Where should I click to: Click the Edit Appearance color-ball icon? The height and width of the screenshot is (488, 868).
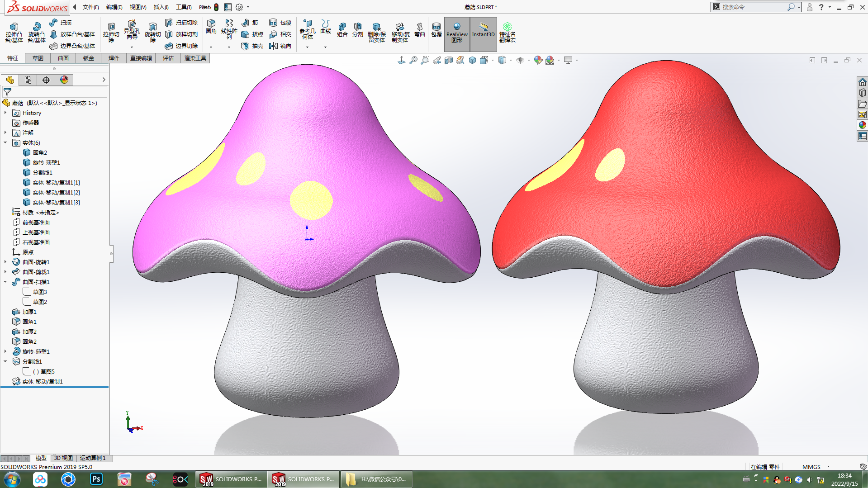pos(538,60)
